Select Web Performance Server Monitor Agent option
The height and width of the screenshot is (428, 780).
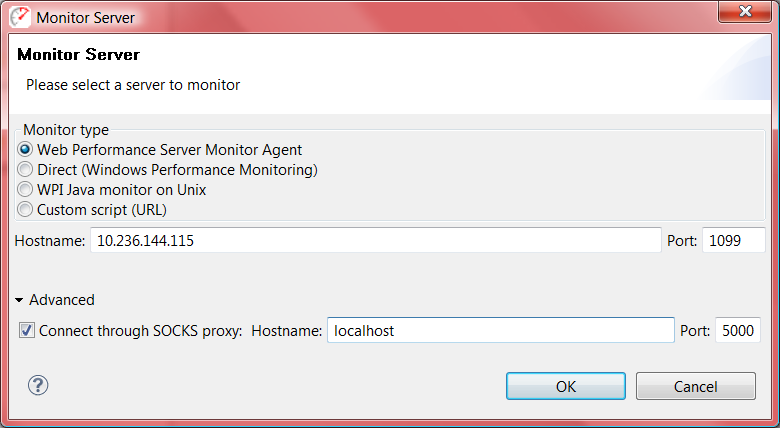pos(25,149)
